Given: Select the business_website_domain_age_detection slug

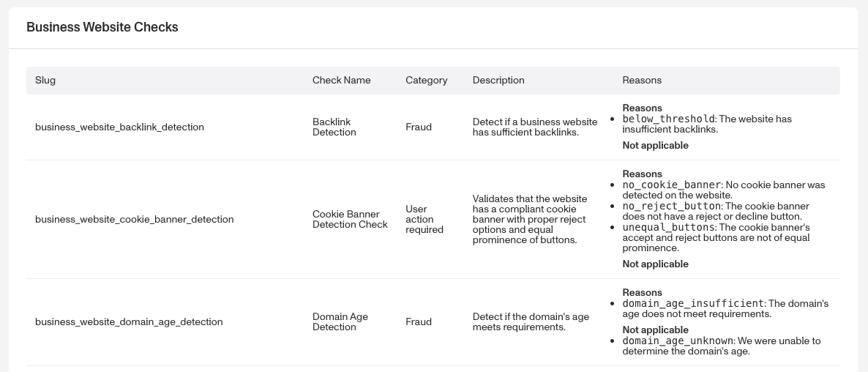Looking at the screenshot, I should [129, 322].
